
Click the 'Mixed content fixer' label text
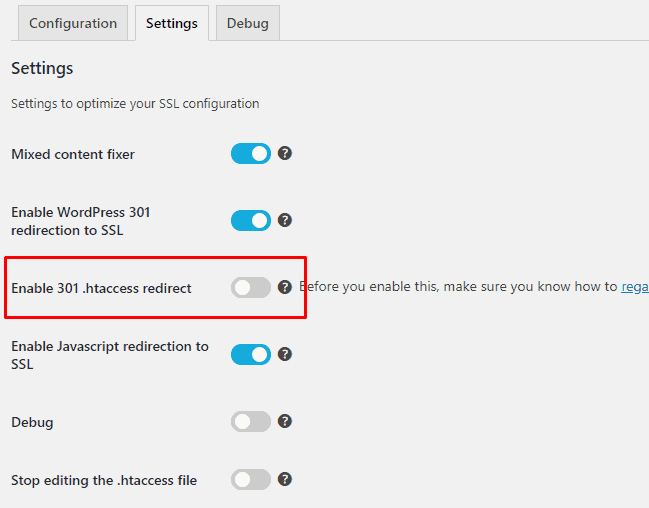(73, 154)
